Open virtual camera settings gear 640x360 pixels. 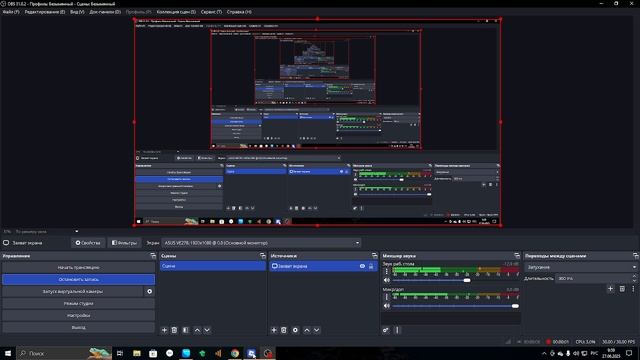149,291
